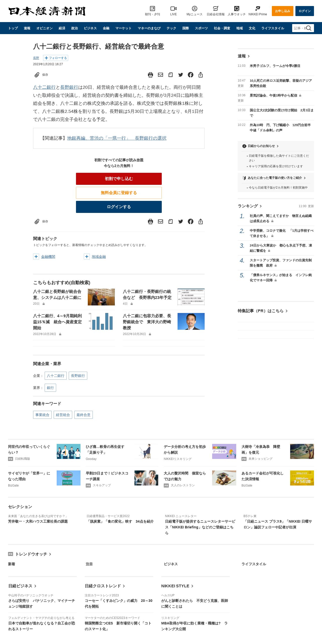Screen dimensions: 322x644
Task: Share on Facebook using upper icon
Action: [x=191, y=75]
